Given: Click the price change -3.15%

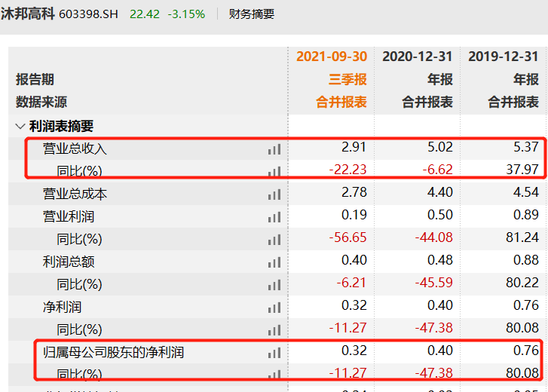Looking at the screenshot, I should point(186,14).
